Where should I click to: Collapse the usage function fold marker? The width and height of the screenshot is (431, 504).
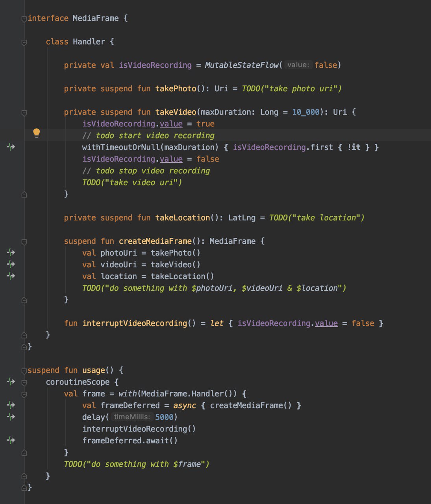(24, 371)
